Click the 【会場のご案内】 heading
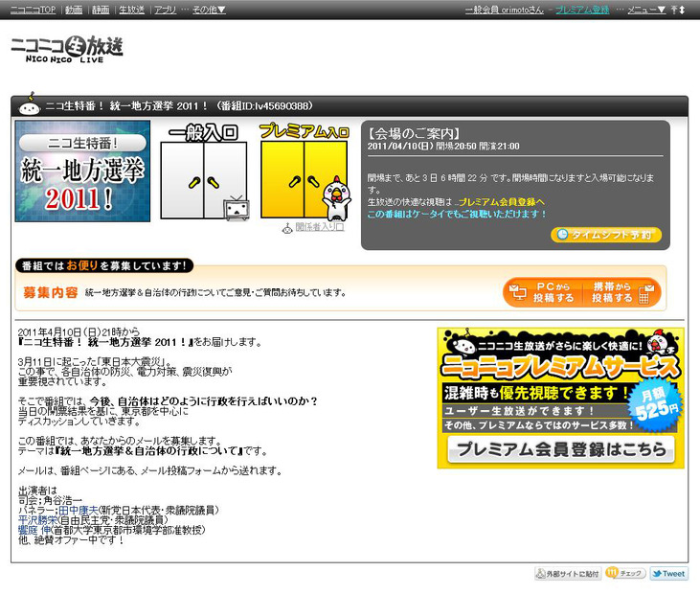The height and width of the screenshot is (594, 700). tap(414, 133)
